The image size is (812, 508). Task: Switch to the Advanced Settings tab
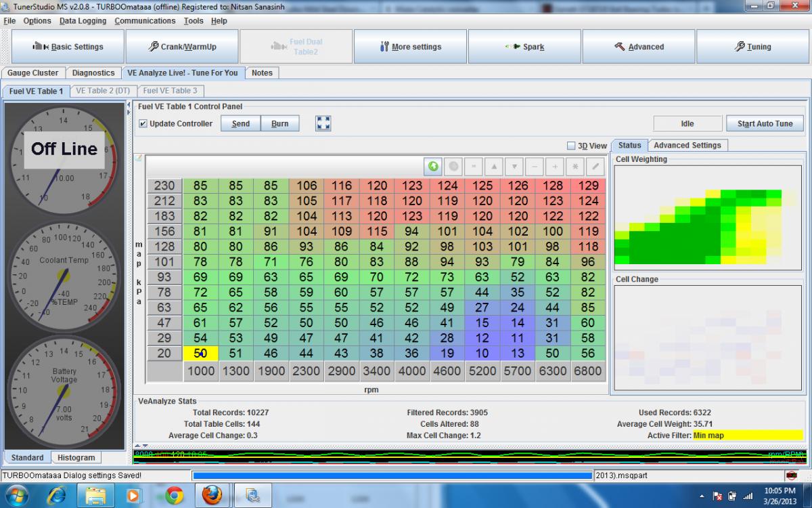tap(687, 145)
